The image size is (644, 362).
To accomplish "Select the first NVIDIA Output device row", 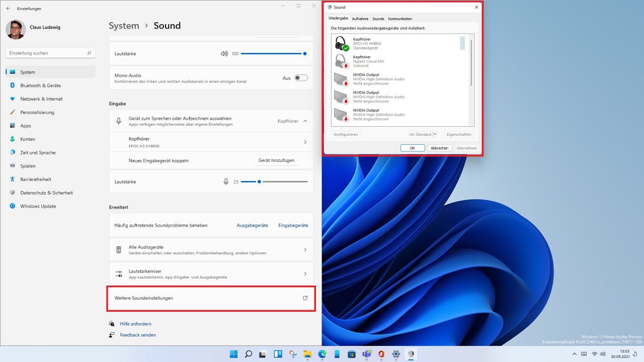I will coord(400,79).
